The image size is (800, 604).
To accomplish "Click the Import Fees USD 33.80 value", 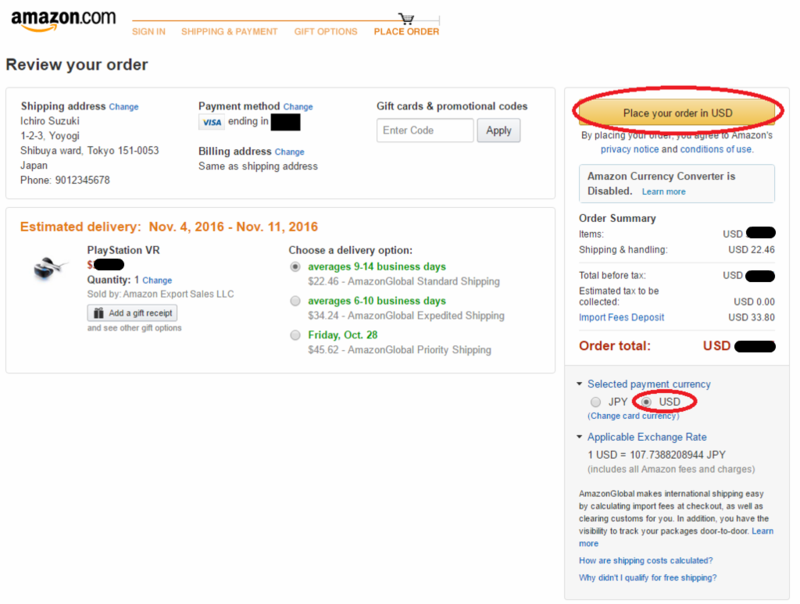I will pyautogui.click(x=751, y=317).
